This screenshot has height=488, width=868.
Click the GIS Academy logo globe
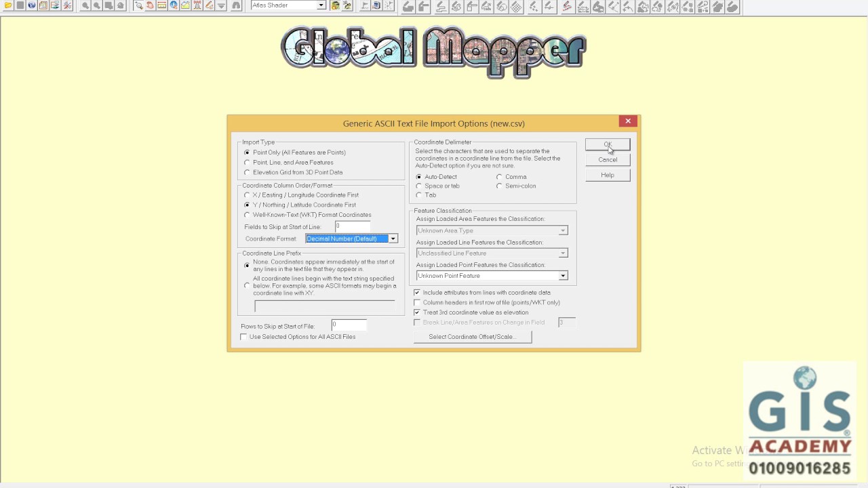tap(805, 378)
